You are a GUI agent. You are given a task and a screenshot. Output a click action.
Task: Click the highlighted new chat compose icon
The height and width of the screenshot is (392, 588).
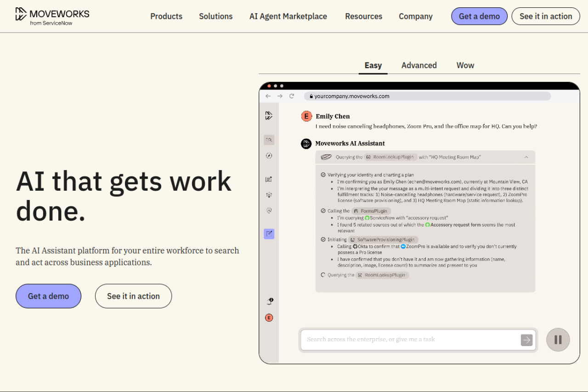tap(269, 234)
